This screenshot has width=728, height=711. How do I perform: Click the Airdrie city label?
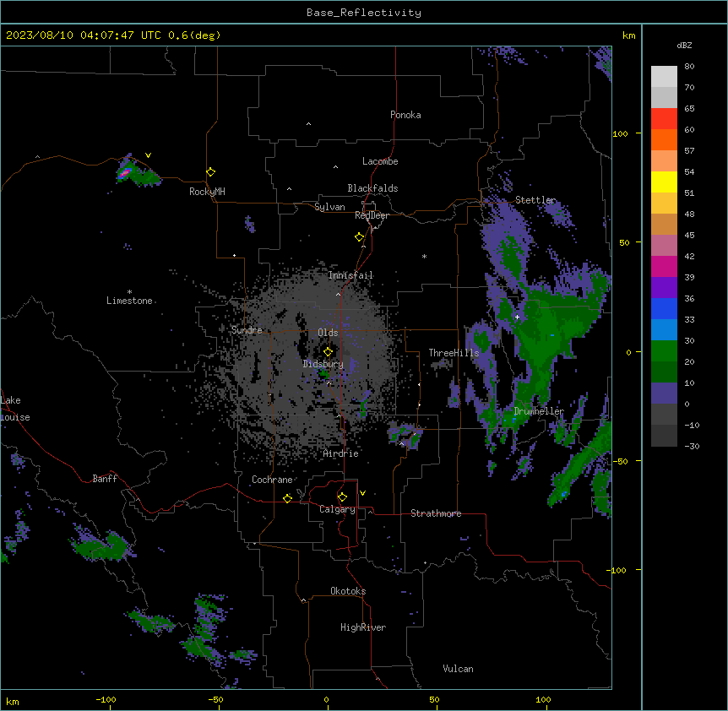coord(341,453)
